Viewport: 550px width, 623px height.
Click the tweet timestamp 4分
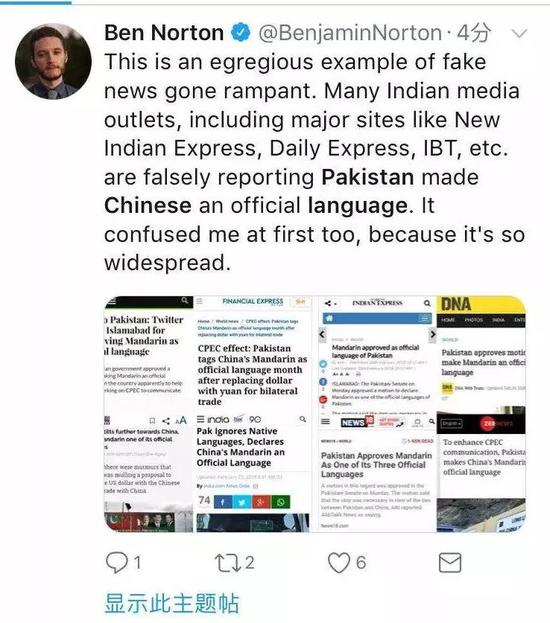[x=473, y=33]
